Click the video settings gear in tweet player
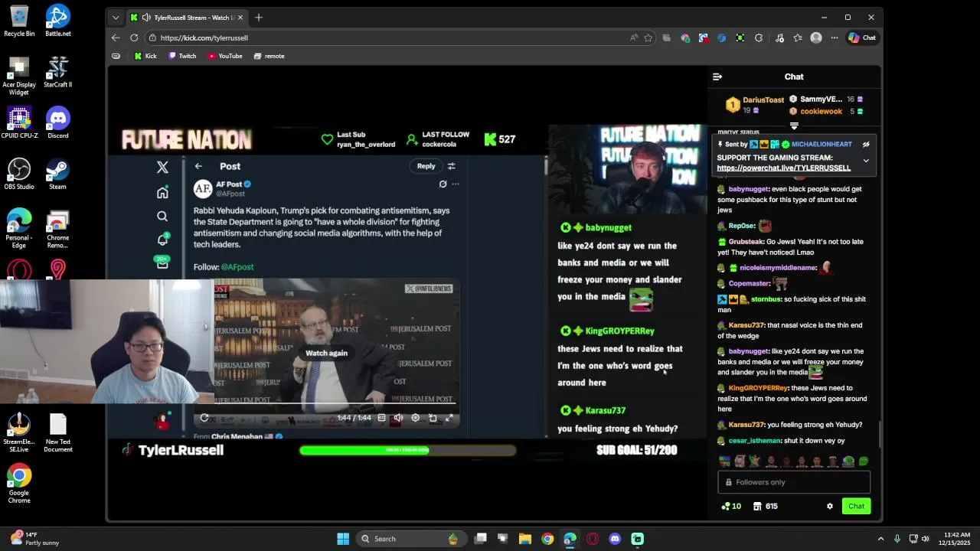The width and height of the screenshot is (980, 551). pyautogui.click(x=415, y=418)
